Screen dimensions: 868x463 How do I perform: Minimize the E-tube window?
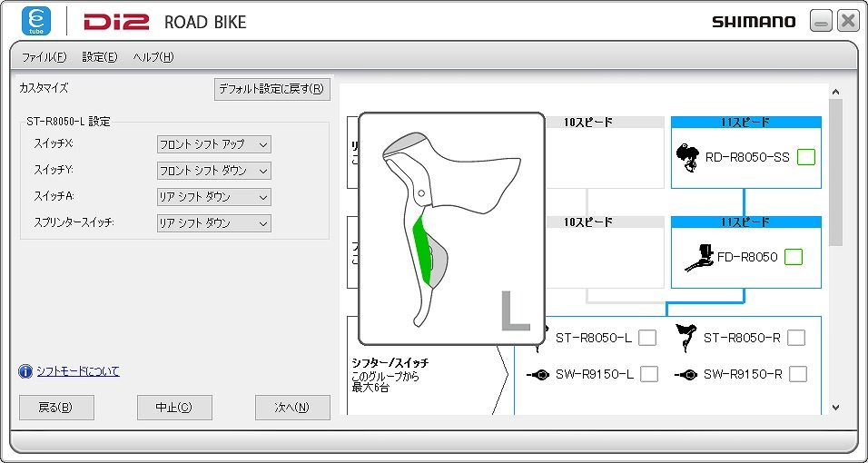click(821, 22)
